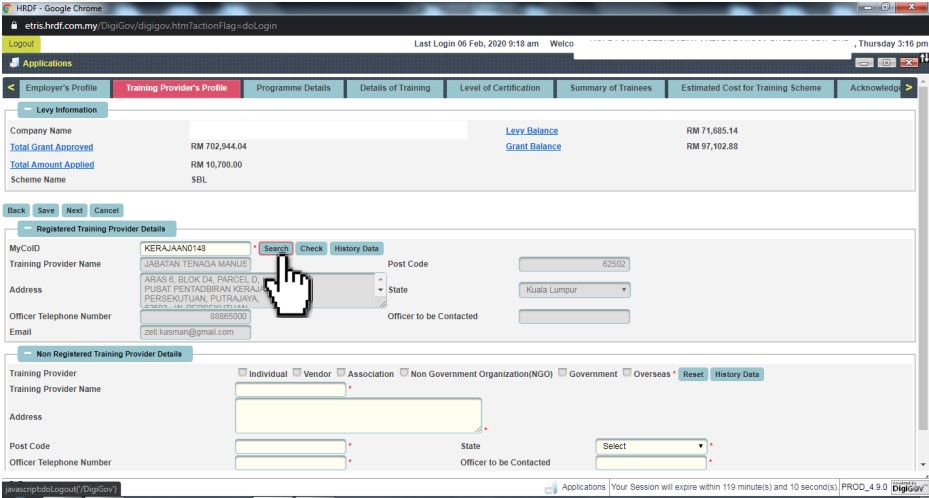Check the Government training provider checkbox
Screen dimensions: 929x498
pyautogui.click(x=562, y=373)
